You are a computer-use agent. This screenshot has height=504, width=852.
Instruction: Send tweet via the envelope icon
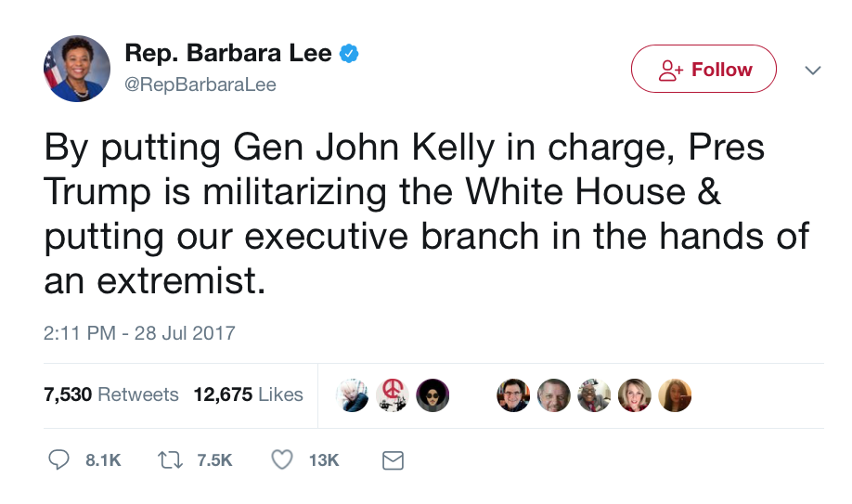click(x=394, y=459)
